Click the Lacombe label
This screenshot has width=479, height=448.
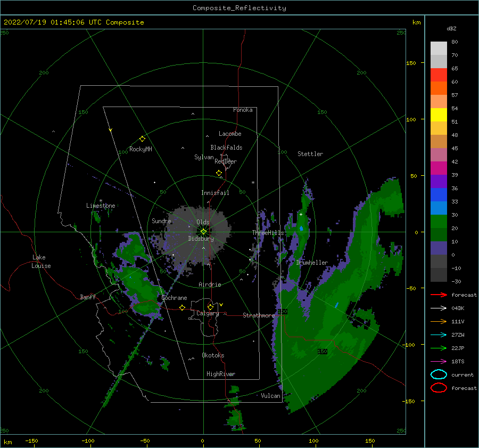230,134
